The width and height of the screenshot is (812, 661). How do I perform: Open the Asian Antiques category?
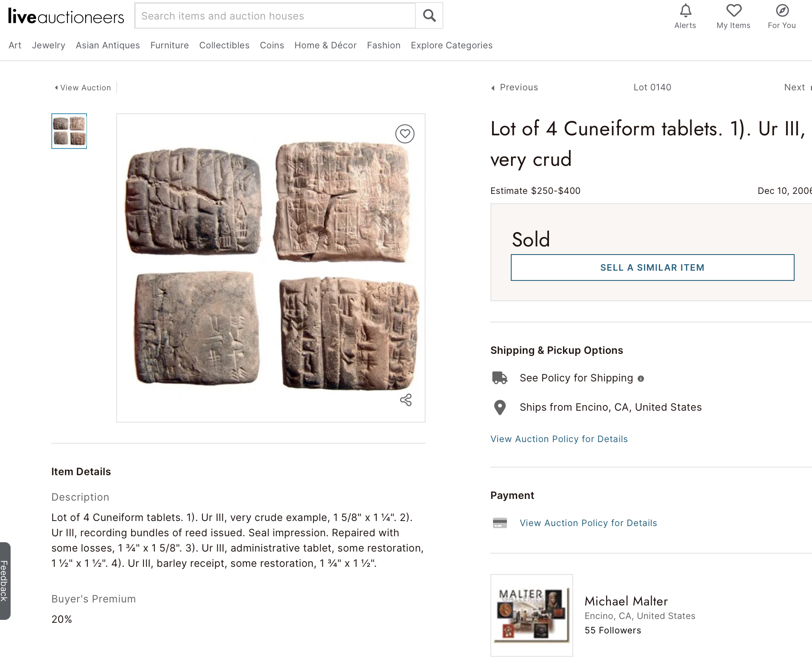[x=108, y=45]
